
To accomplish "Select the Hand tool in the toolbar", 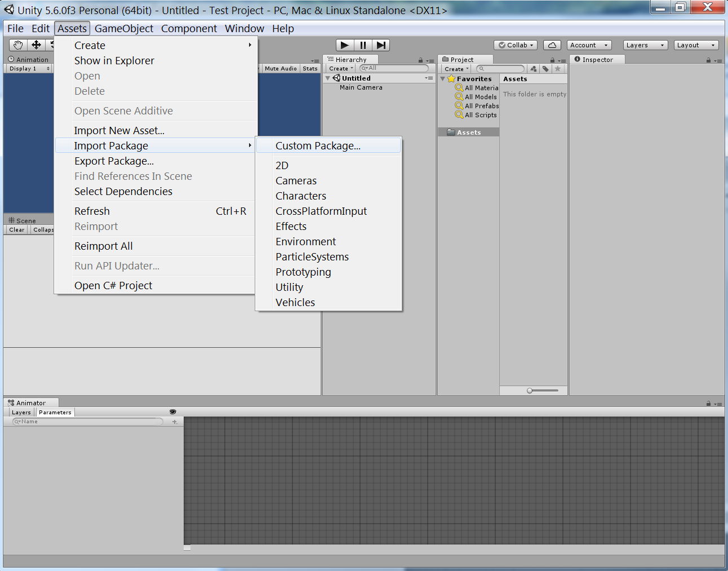I will point(18,45).
